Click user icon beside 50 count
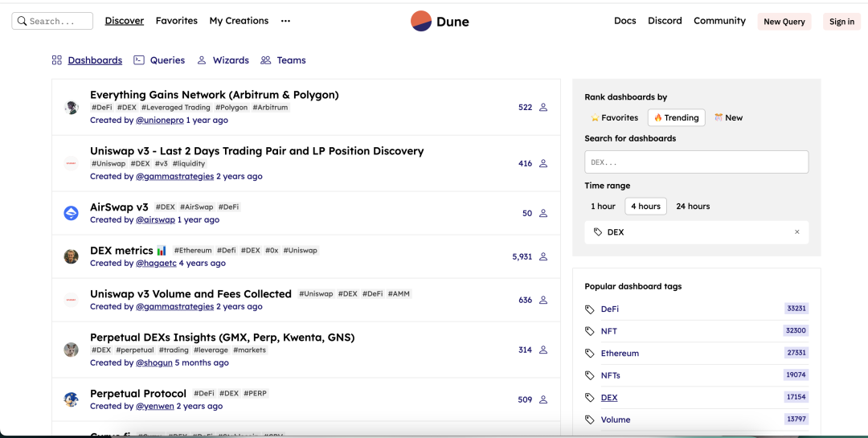Viewport: 868px width, 438px height. click(x=543, y=213)
